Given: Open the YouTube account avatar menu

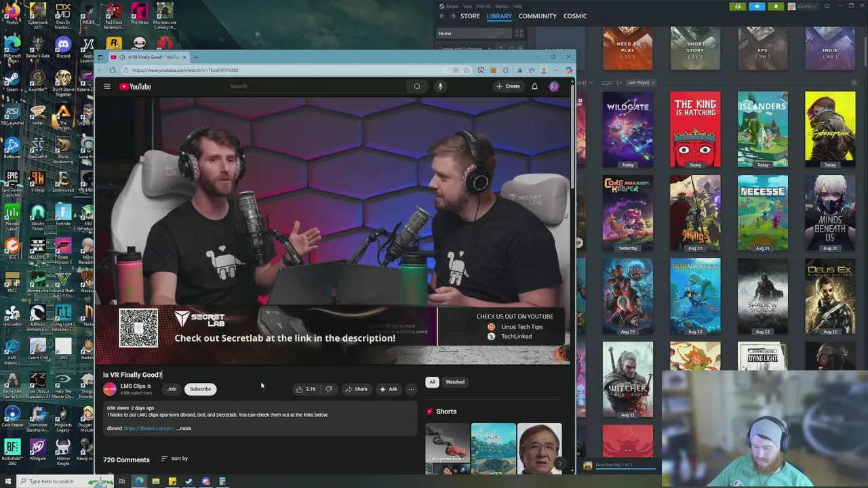Looking at the screenshot, I should pyautogui.click(x=554, y=86).
